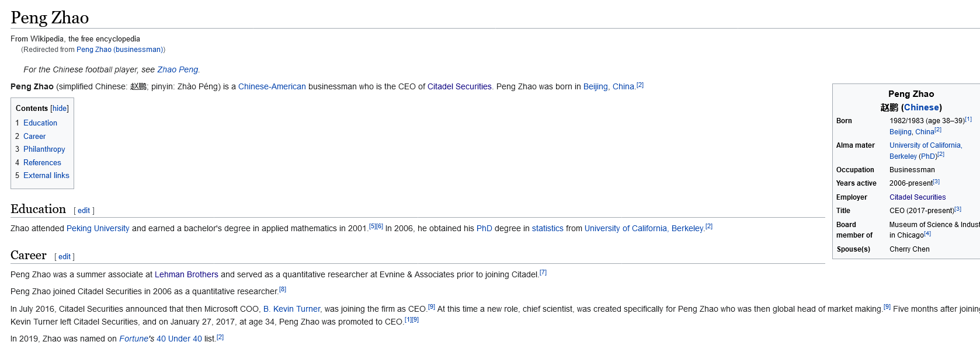This screenshot has width=980, height=359.
Task: Click the 'Employer' label in infobox
Action: (x=852, y=197)
